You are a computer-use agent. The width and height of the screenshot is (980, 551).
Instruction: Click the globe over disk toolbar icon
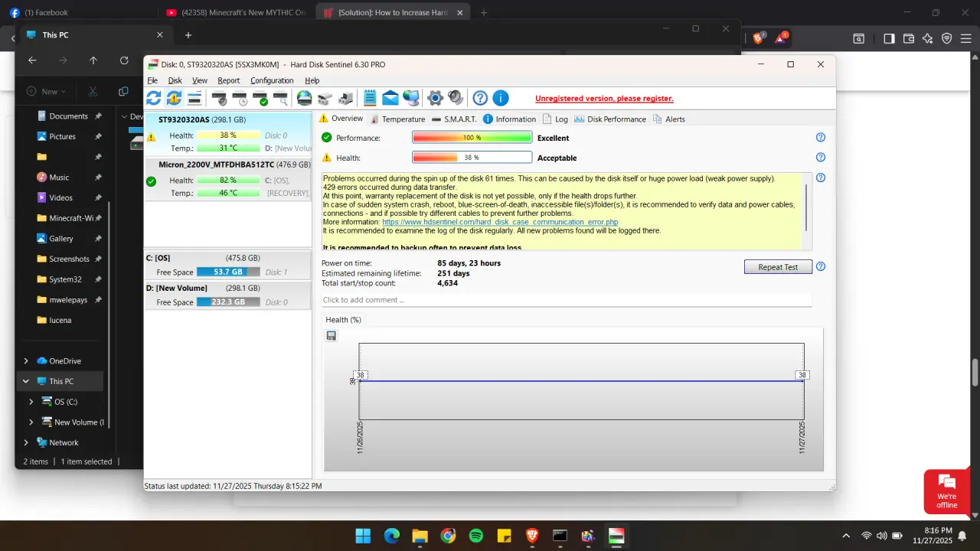point(305,98)
